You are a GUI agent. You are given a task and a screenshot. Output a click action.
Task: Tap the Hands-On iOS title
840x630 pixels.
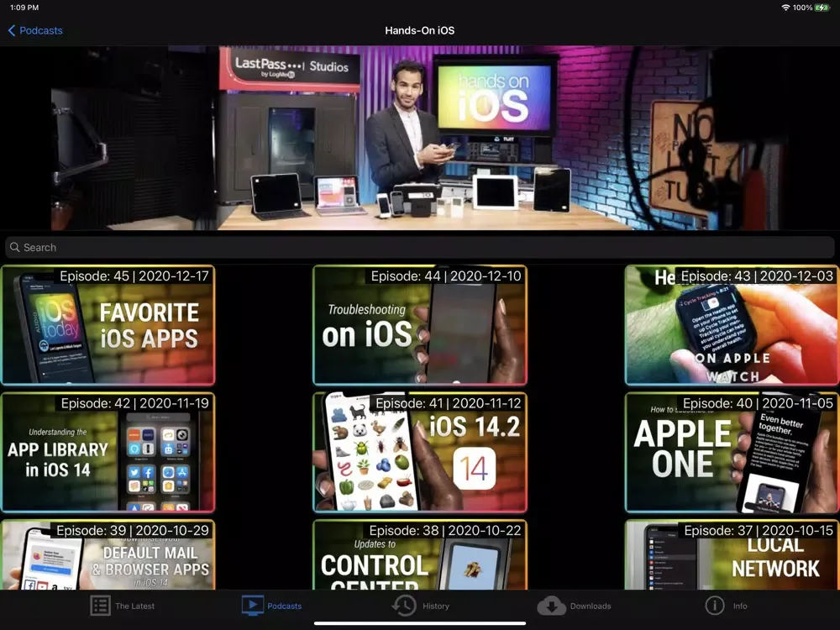[x=419, y=30]
